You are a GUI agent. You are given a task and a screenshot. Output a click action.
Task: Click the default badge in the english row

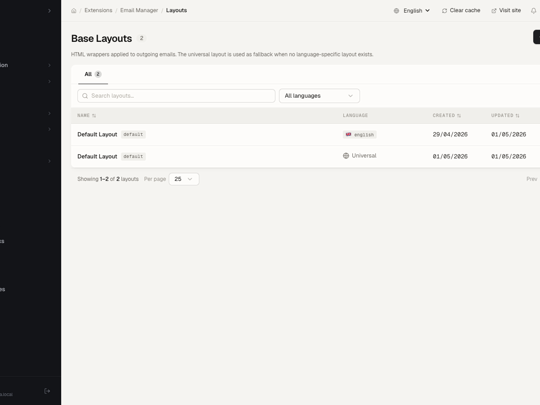(133, 134)
